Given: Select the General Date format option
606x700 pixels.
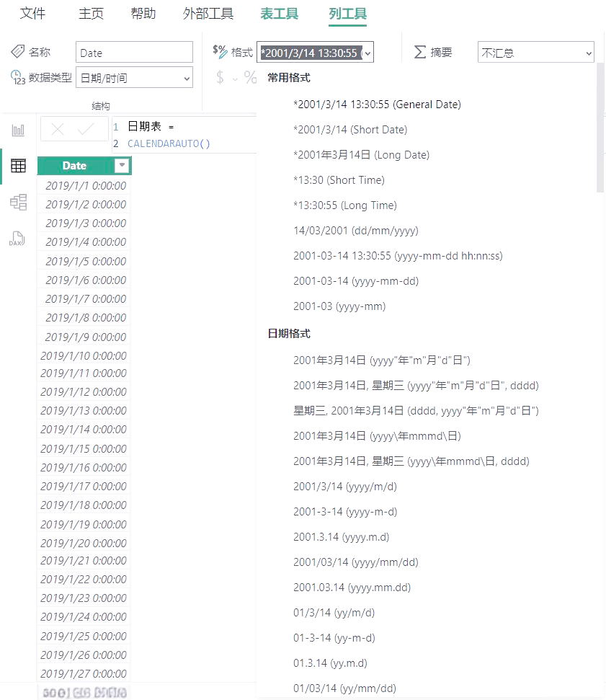Looking at the screenshot, I should coord(377,105).
